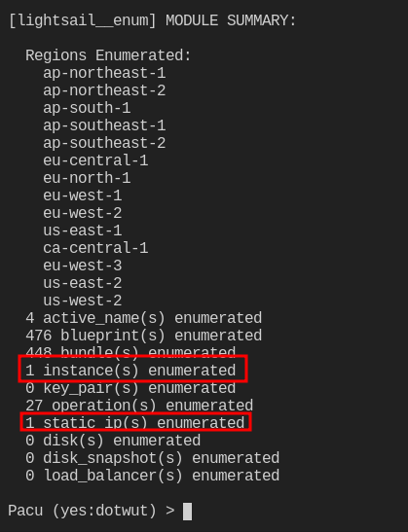This screenshot has height=532, width=408.
Task: Select the ap-southeast-2 region line
Action: pyautogui.click(x=104, y=143)
